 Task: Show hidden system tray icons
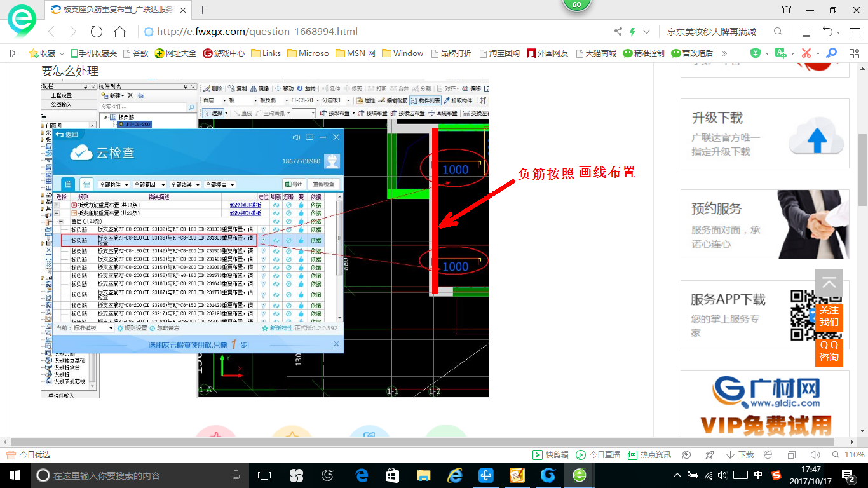click(677, 475)
